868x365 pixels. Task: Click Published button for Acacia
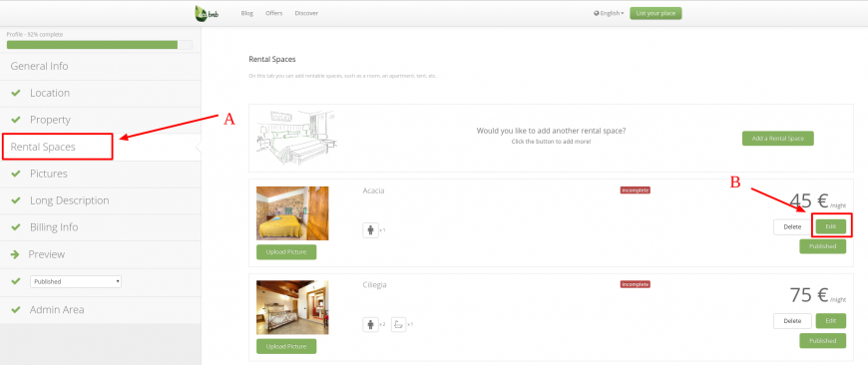[823, 246]
